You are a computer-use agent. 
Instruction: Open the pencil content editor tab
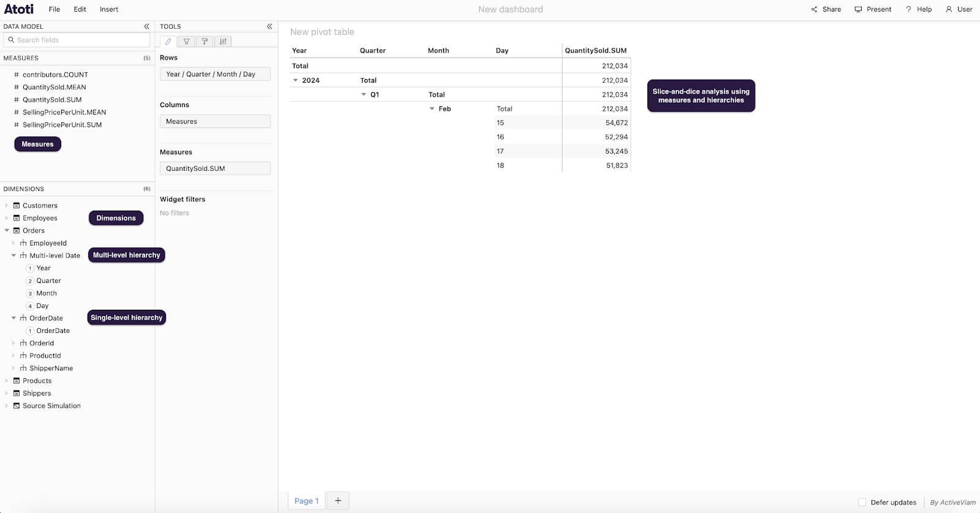pyautogui.click(x=168, y=42)
